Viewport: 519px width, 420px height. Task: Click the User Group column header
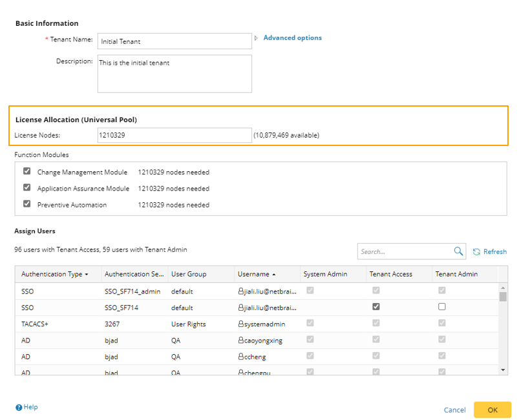click(x=189, y=274)
